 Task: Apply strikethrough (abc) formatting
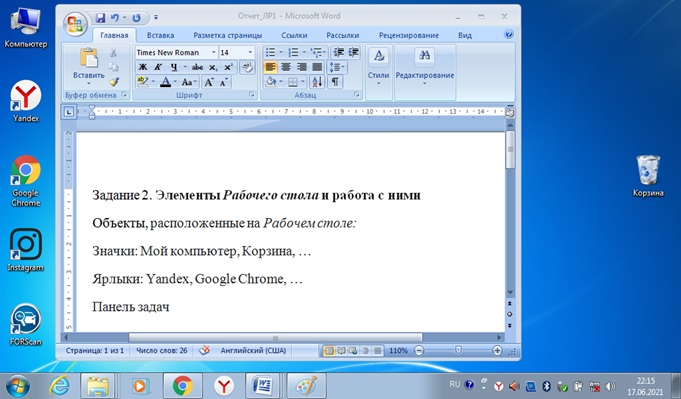click(197, 67)
